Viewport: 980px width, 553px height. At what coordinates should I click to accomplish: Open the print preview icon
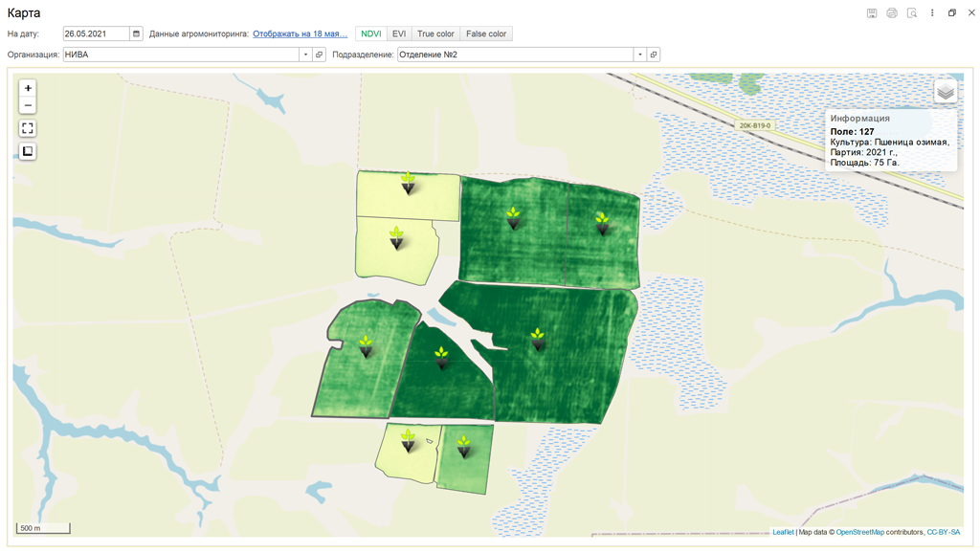pyautogui.click(x=912, y=13)
